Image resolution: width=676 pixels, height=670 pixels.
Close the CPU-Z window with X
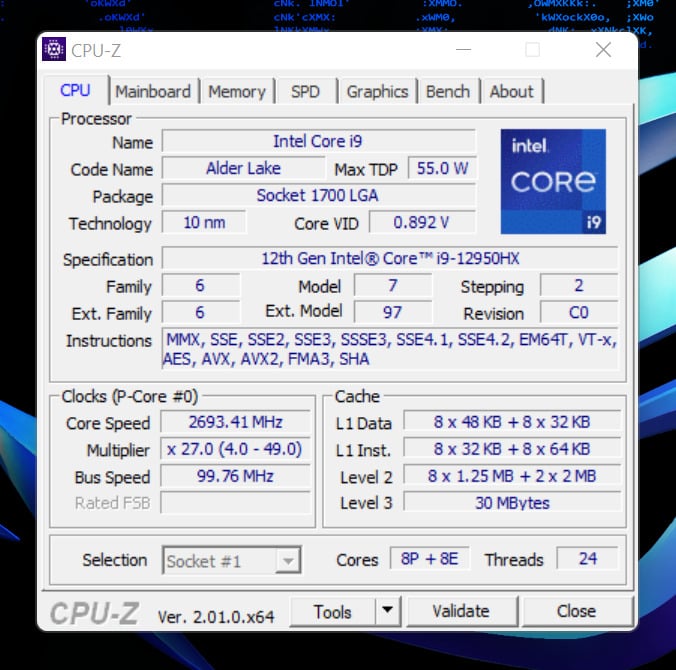603,50
